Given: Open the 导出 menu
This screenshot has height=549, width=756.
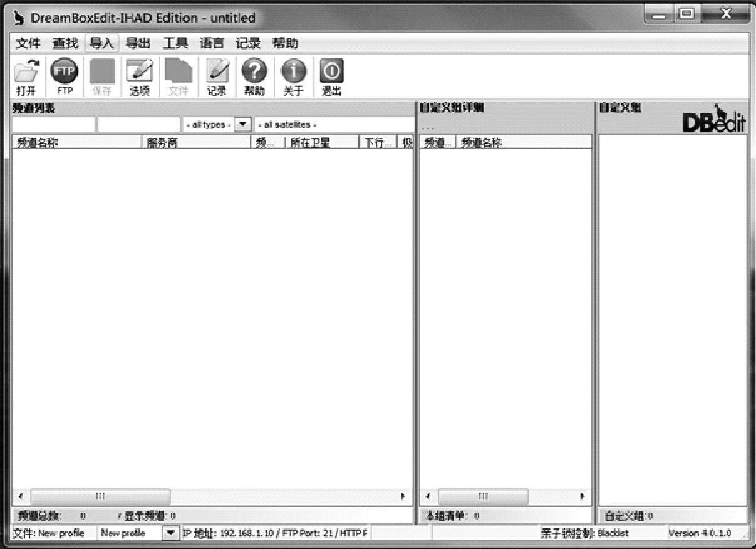Looking at the screenshot, I should [138, 43].
